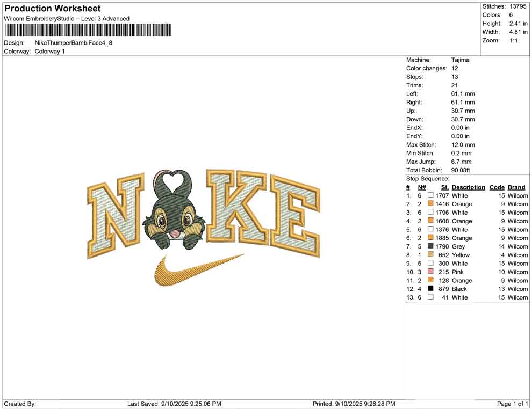Select the Right value 61.1 mm
Screen dimensions: 532x409
(x=463, y=103)
